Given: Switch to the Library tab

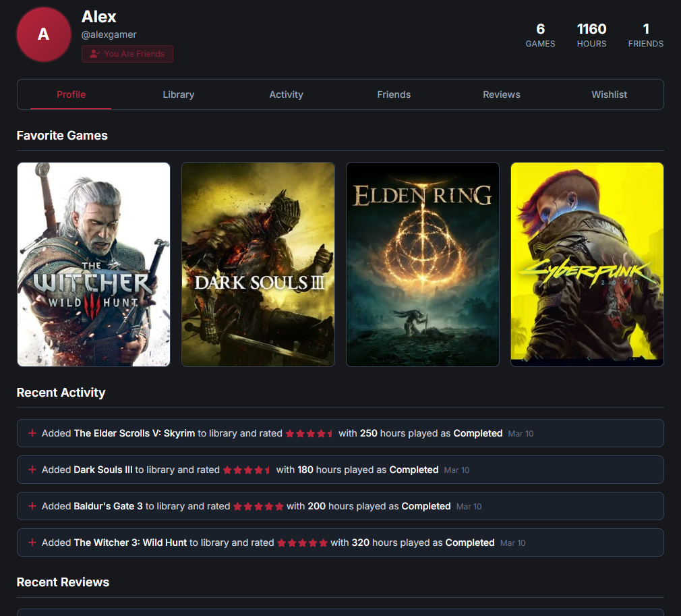Looking at the screenshot, I should point(179,94).
